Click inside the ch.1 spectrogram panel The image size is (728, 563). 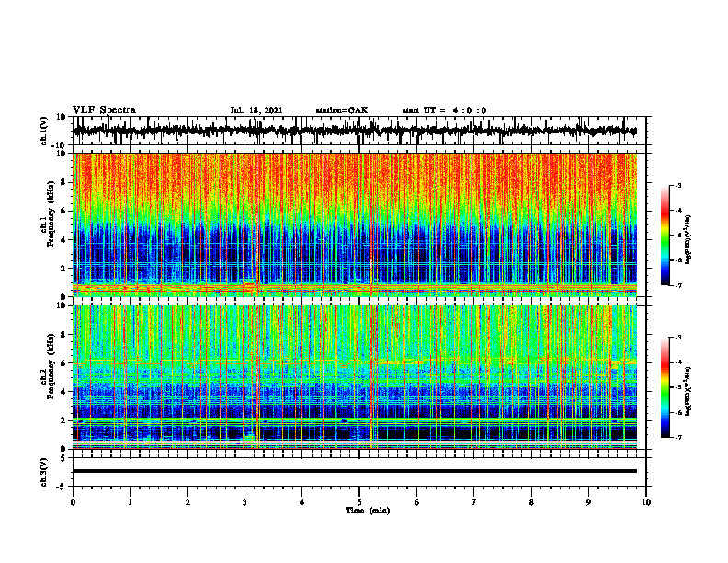(355, 224)
